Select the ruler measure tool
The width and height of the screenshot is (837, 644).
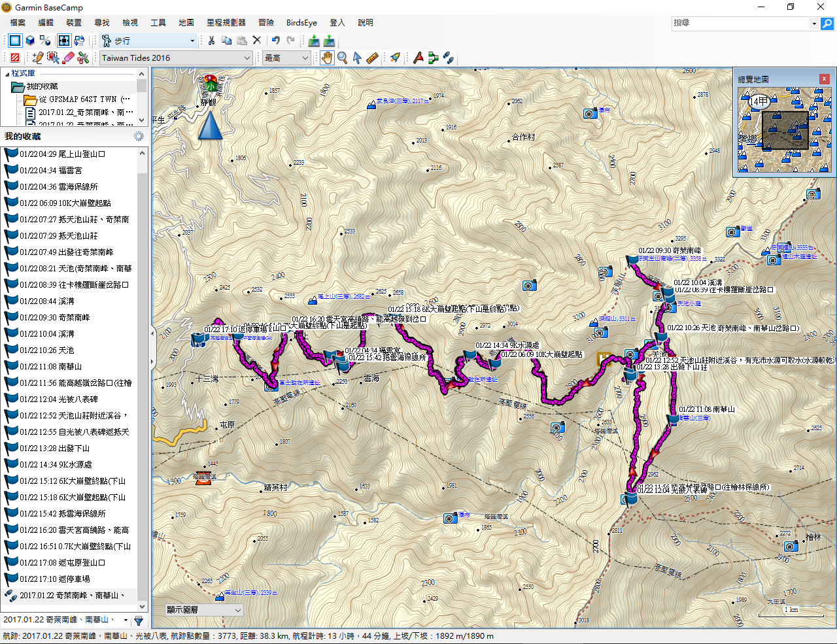[x=373, y=58]
